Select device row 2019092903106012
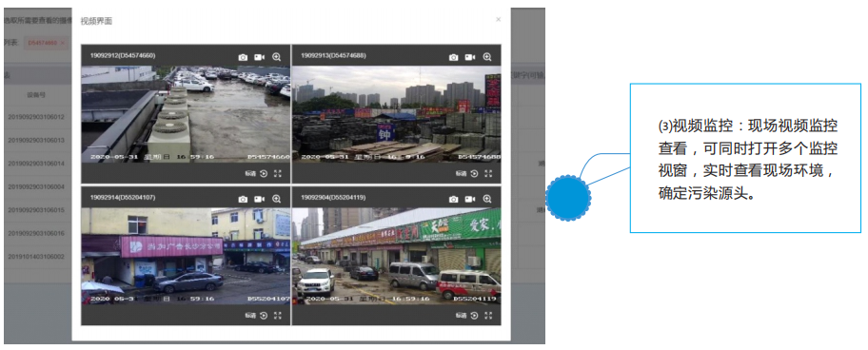Viewport: 868px width, 350px height. click(36, 117)
